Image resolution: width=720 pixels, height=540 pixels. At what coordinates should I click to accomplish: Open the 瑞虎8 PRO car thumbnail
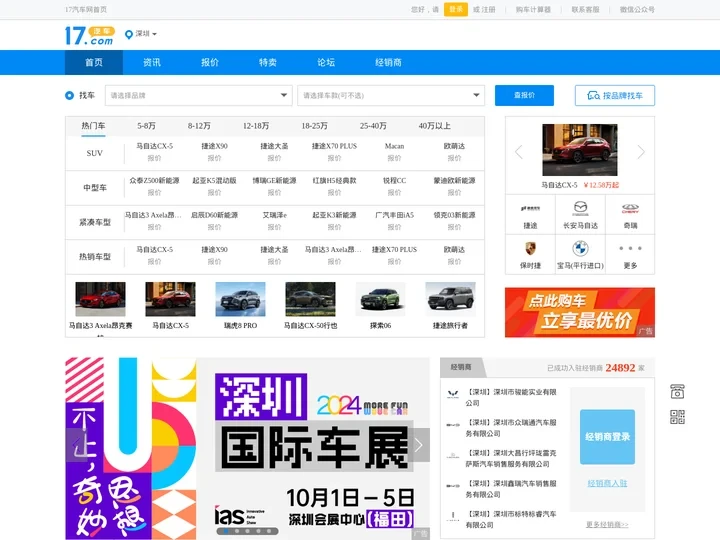[x=241, y=299]
